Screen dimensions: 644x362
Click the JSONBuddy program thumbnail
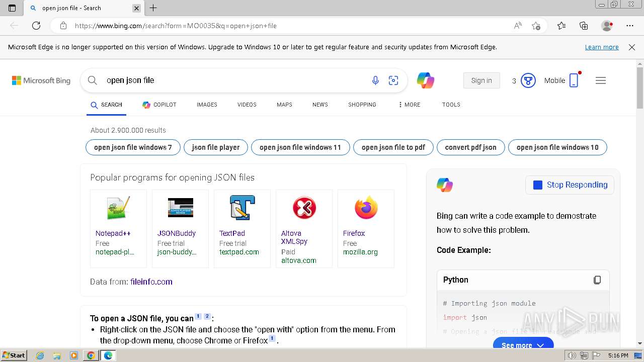click(x=180, y=208)
